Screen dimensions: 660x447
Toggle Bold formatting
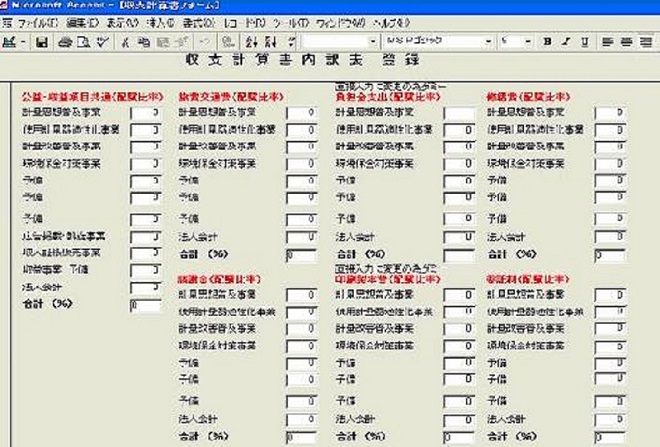pyautogui.click(x=548, y=42)
